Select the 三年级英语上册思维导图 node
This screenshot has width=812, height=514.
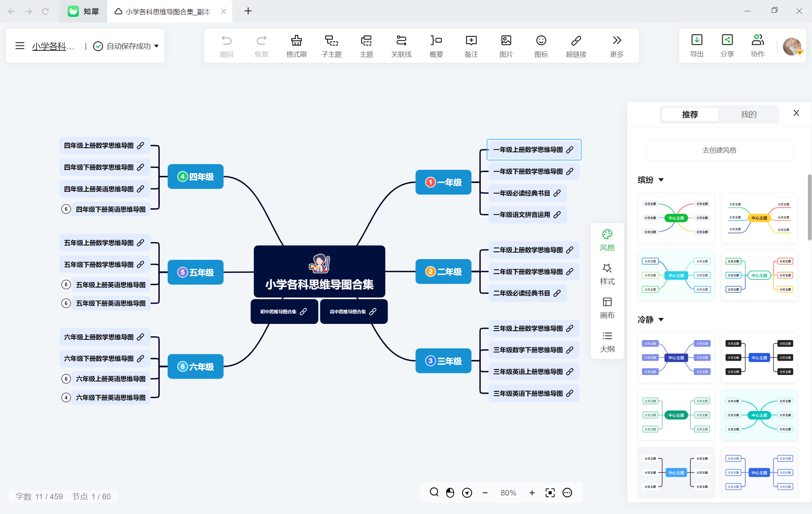[x=534, y=372]
